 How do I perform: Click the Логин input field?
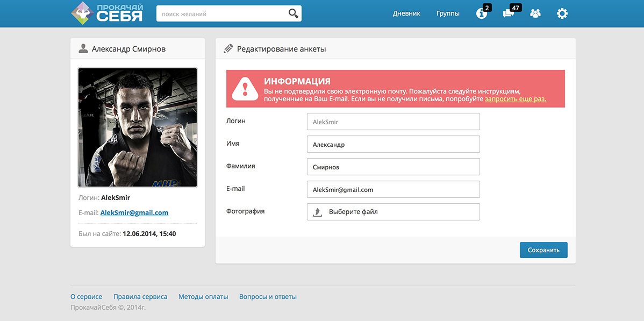pos(393,122)
